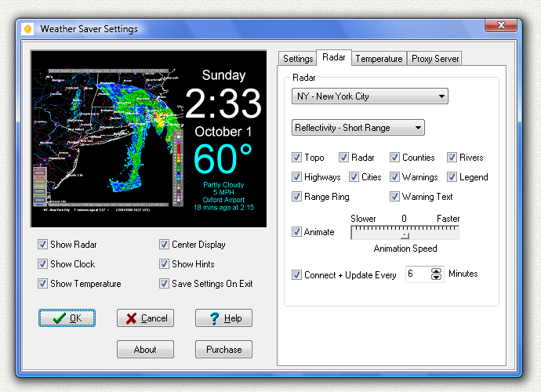This screenshot has width=541, height=392.
Task: Click the Animation Speed slider handle
Action: click(x=405, y=234)
